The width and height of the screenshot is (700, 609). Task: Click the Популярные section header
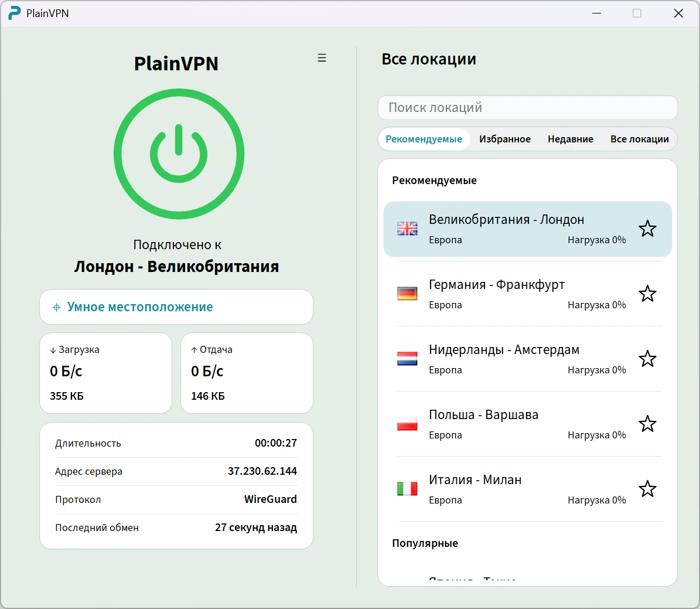425,543
